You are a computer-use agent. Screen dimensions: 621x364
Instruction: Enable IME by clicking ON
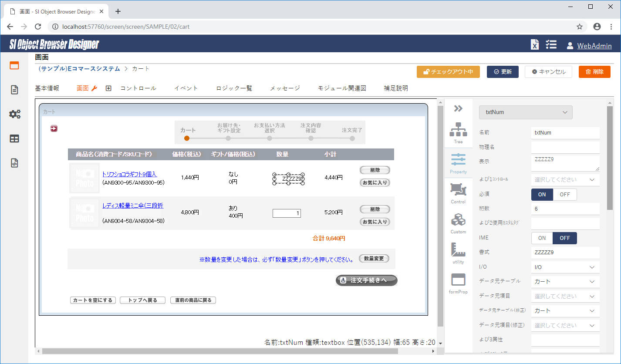pos(542,238)
